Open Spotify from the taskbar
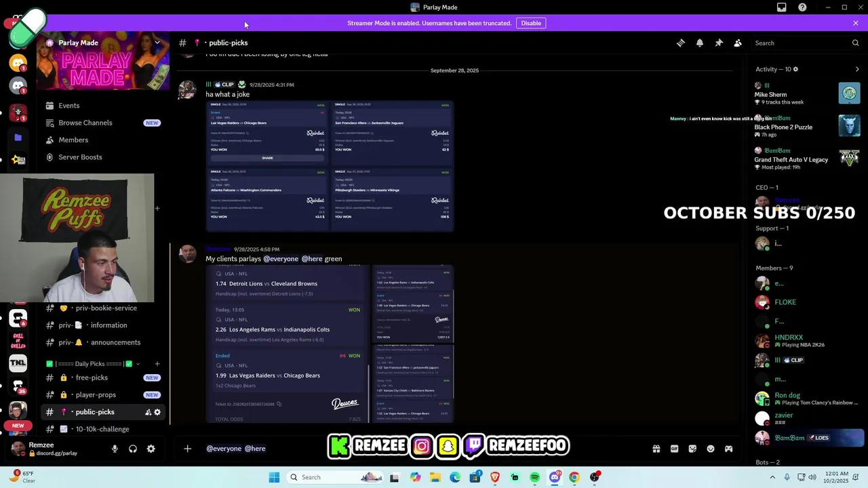868x488 pixels. point(534,477)
